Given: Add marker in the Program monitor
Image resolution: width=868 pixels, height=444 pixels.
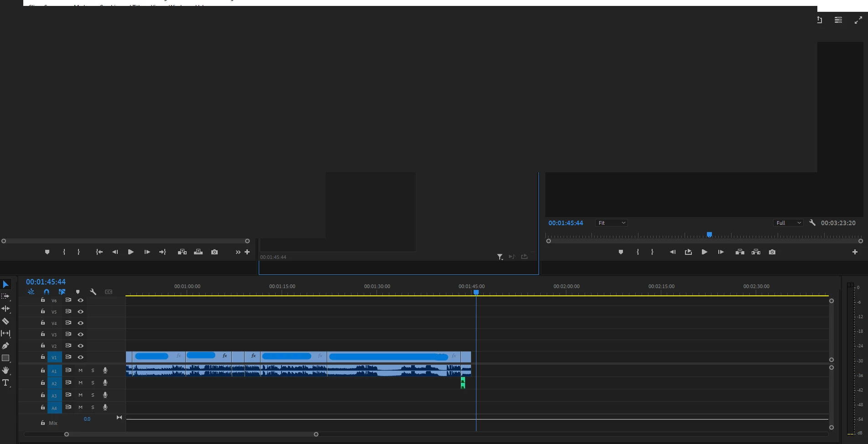Looking at the screenshot, I should tap(621, 252).
